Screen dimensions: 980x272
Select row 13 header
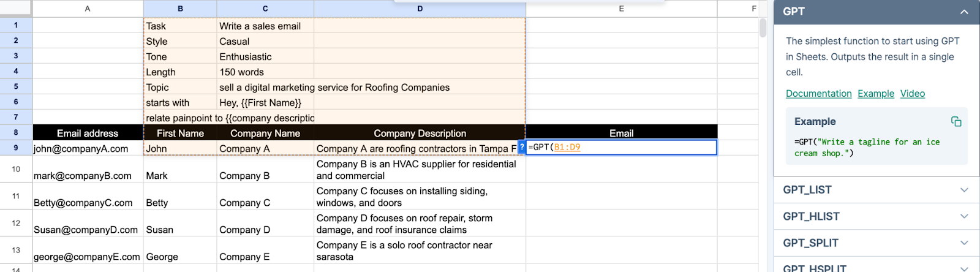tap(16, 250)
